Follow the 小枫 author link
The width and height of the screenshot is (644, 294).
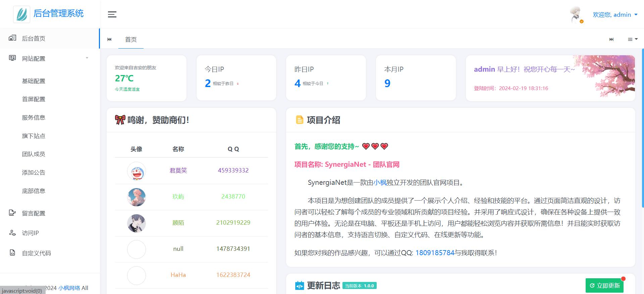380,182
